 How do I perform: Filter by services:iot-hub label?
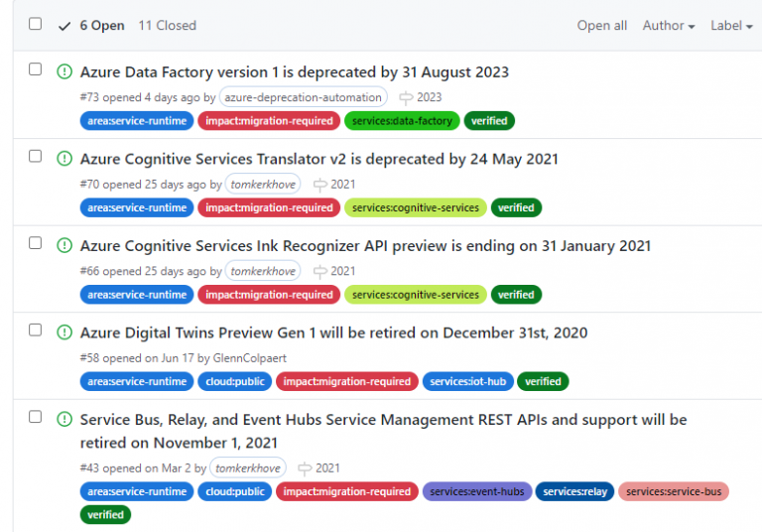467,381
